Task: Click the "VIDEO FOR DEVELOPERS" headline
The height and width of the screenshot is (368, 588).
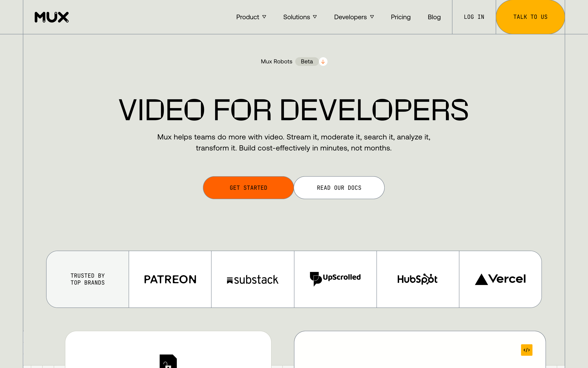Action: coord(294,110)
